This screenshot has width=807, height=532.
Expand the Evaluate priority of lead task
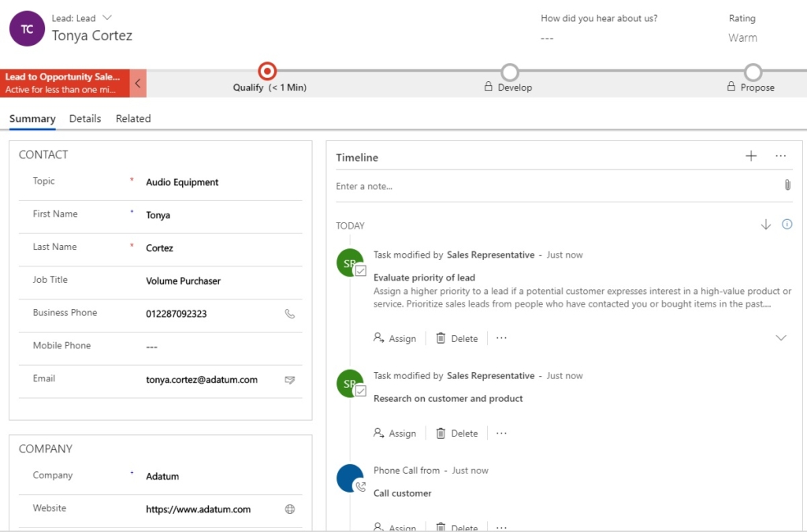tap(780, 337)
